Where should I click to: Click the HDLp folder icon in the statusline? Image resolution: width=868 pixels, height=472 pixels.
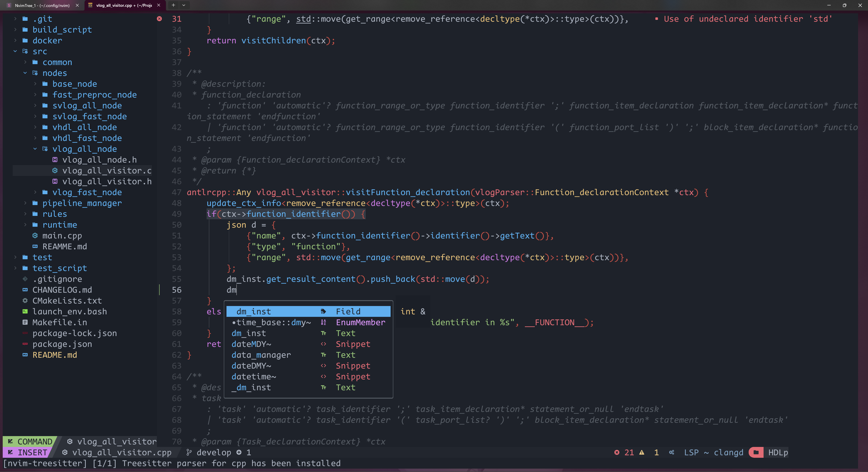[x=757, y=453]
